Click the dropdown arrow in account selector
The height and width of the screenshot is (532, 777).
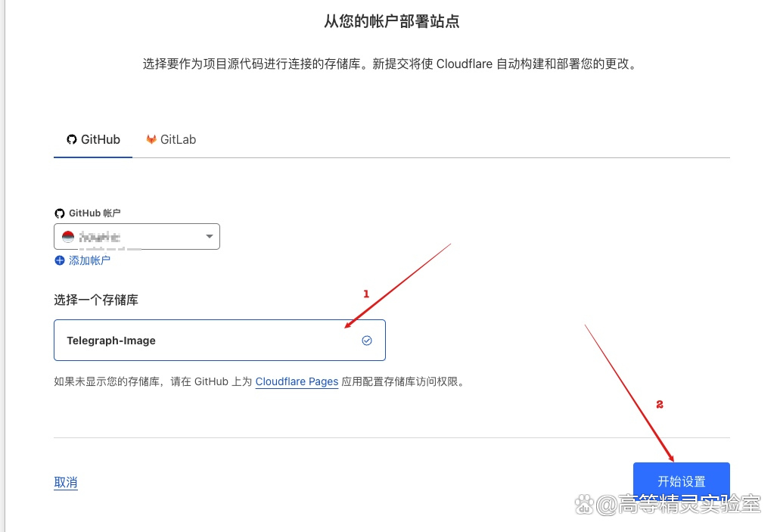[x=209, y=237]
